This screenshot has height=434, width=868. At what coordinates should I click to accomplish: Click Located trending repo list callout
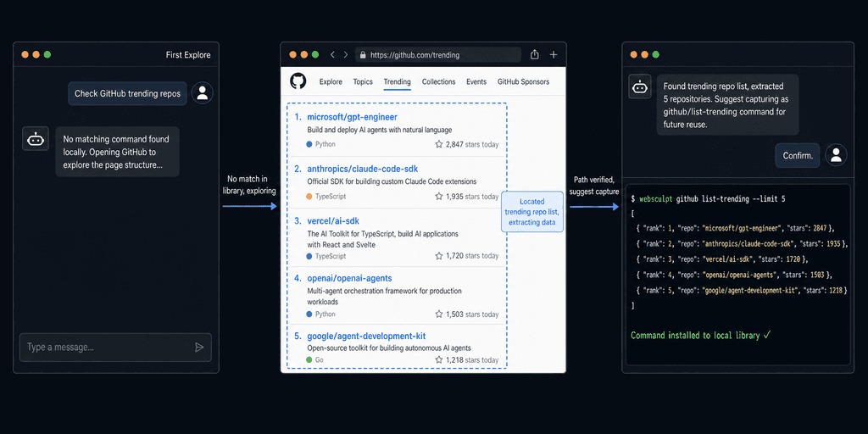[532, 211]
